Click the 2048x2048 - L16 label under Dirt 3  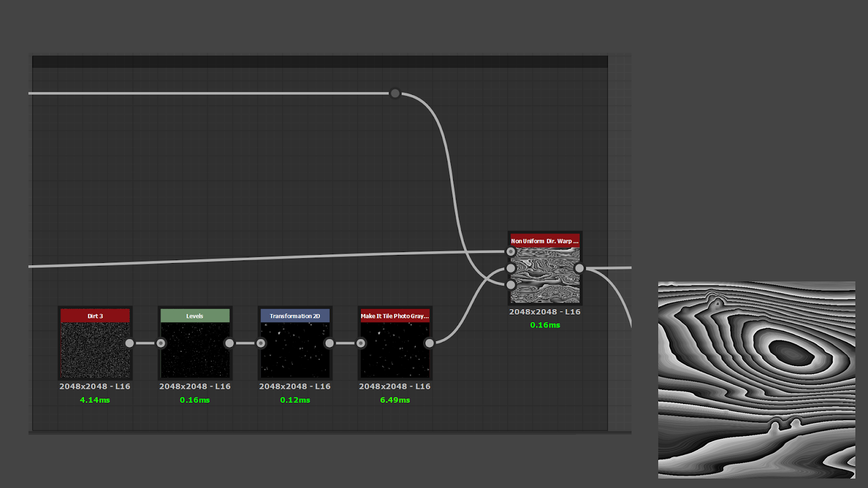(95, 387)
